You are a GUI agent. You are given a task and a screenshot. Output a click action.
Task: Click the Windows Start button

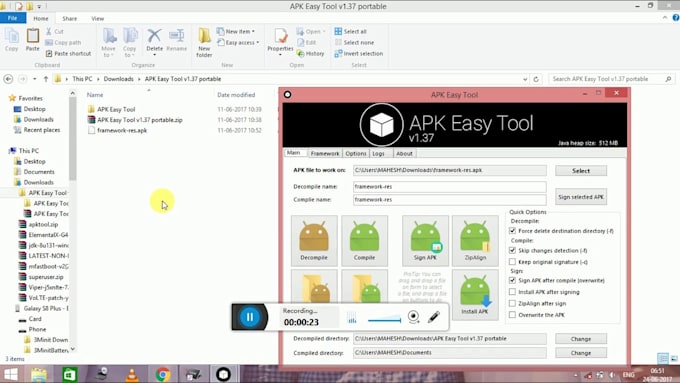pos(10,374)
